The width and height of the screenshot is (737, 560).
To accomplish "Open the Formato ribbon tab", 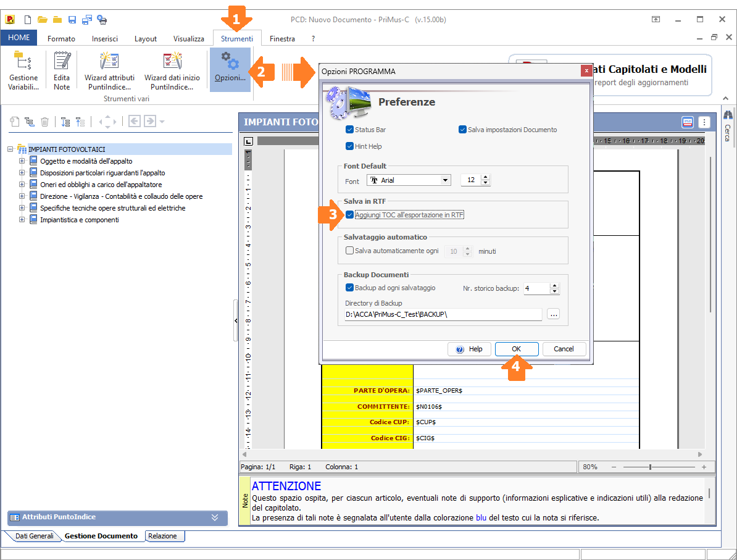I will (x=61, y=38).
